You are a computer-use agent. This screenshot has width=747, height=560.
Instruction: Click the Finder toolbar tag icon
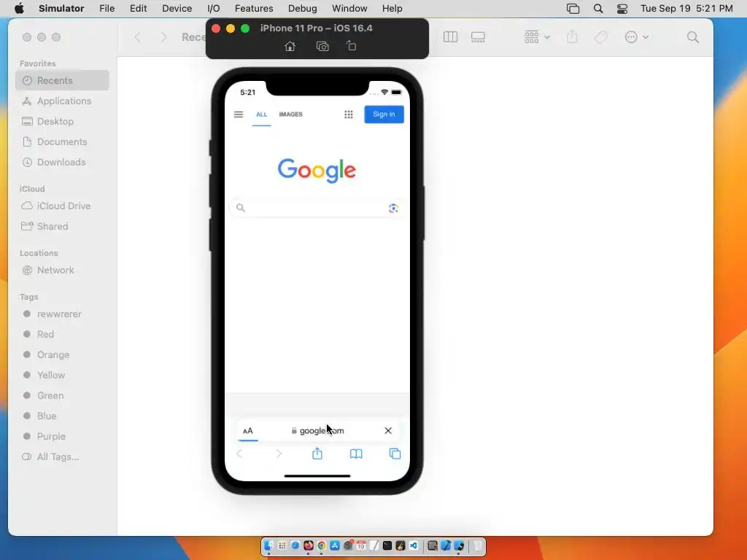click(x=601, y=37)
